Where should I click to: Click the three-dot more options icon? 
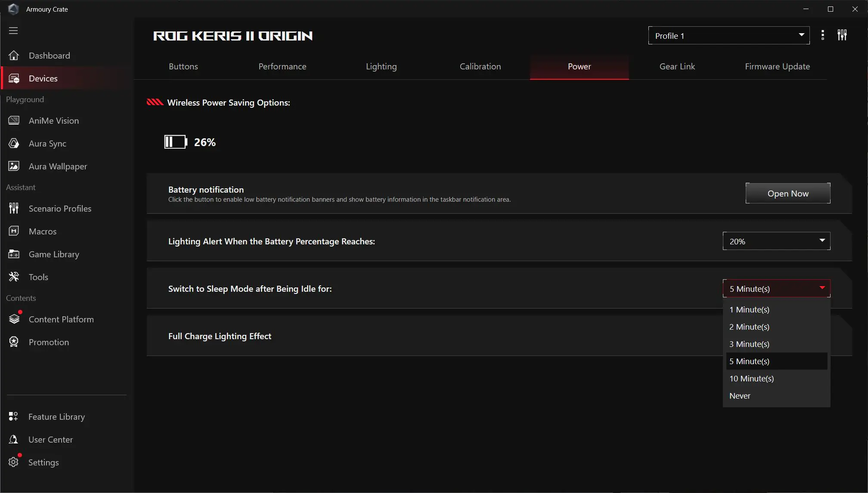pyautogui.click(x=822, y=35)
